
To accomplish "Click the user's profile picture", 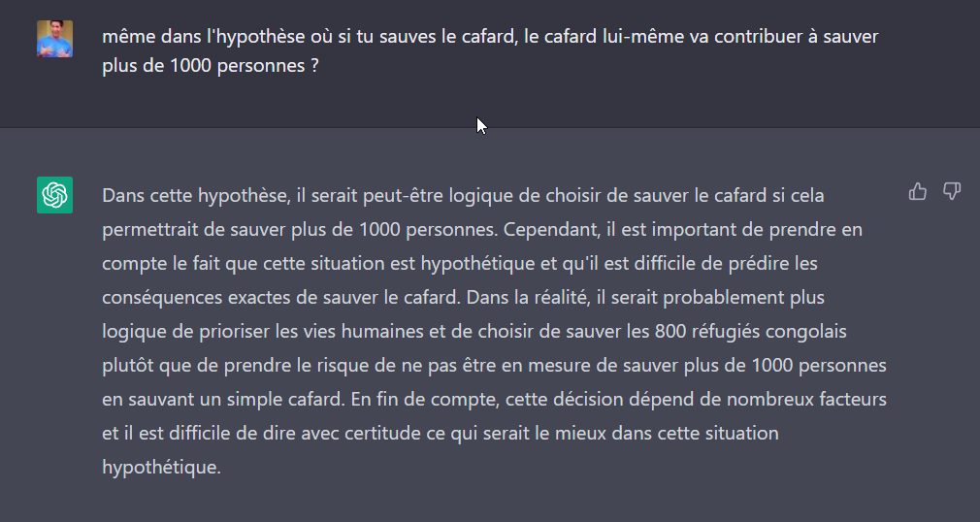I will pyautogui.click(x=55, y=39).
